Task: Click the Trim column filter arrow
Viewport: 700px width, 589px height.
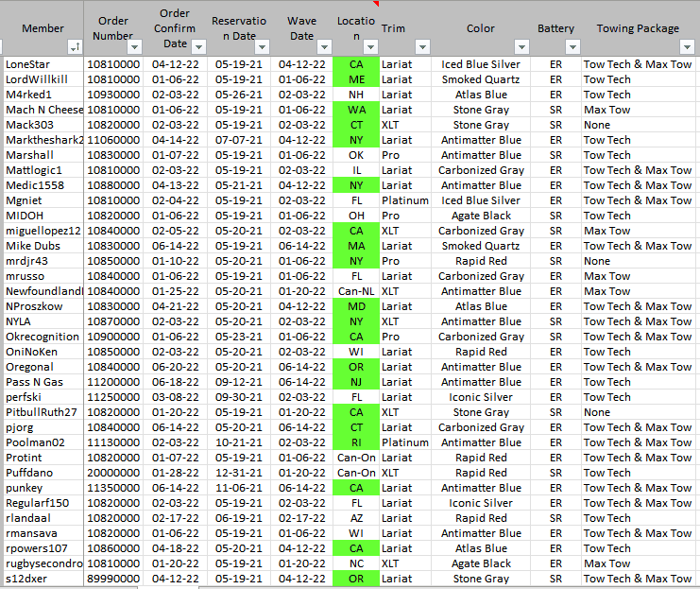Action: coord(422,46)
